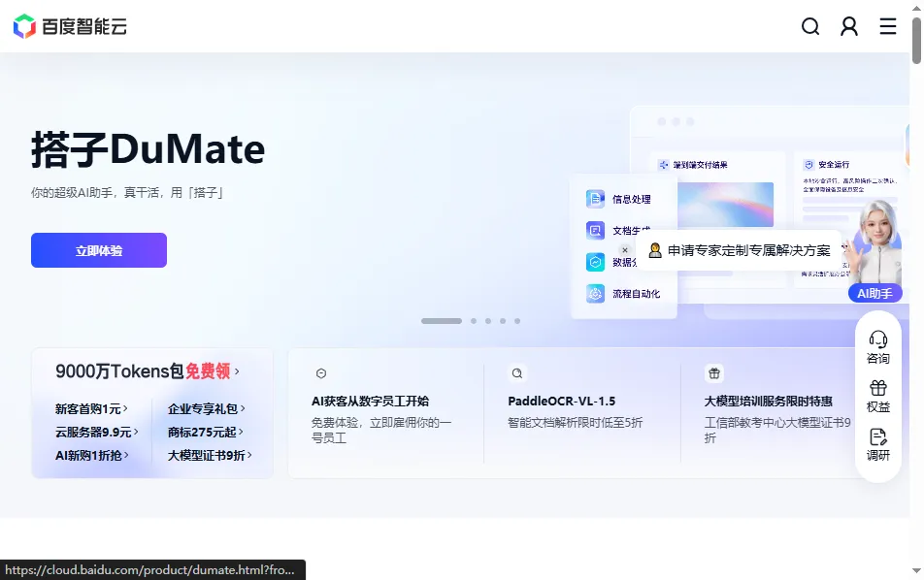Click 免费体验，立即雇佣你的一号员工 description
This screenshot has width=924, height=580.
[x=381, y=430]
